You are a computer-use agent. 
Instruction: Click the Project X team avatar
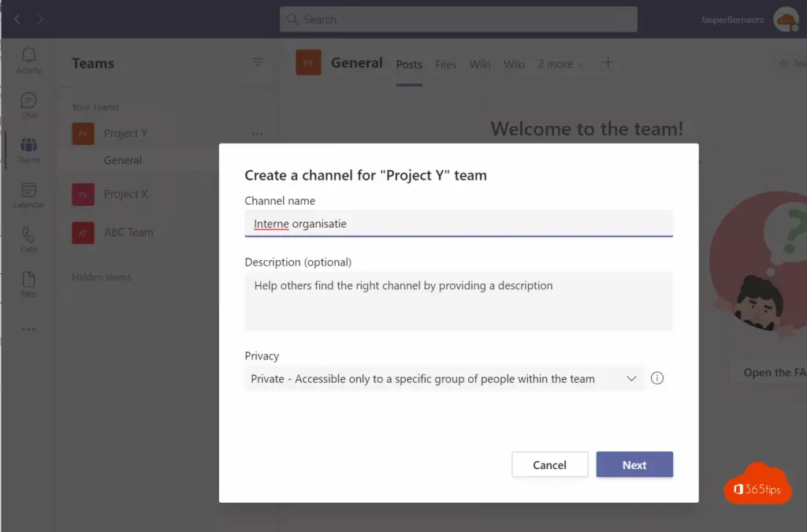pos(83,195)
